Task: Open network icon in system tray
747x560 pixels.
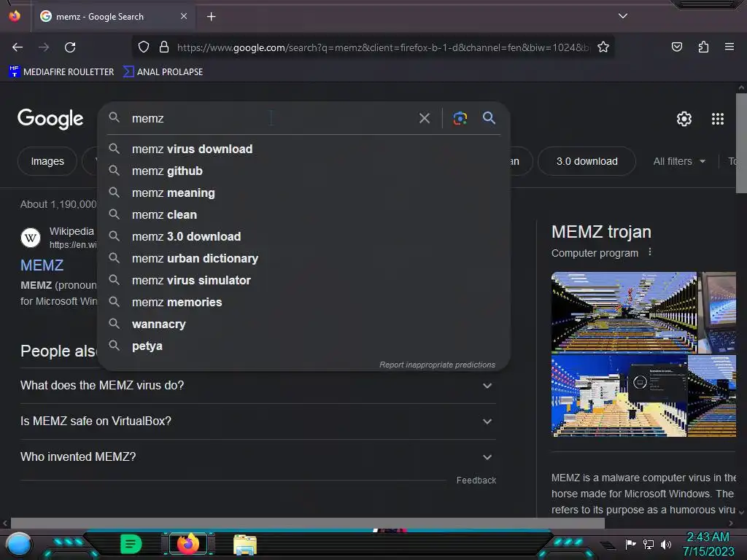Action: tap(649, 544)
